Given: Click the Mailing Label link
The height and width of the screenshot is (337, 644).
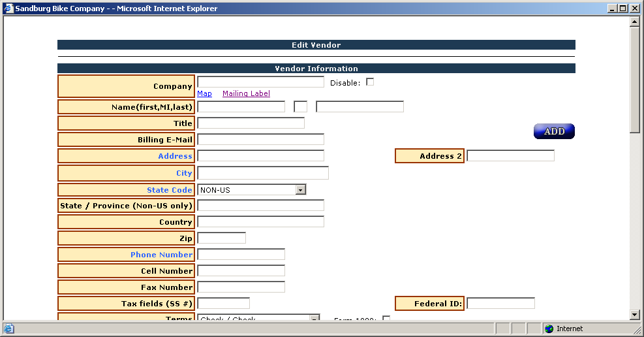Looking at the screenshot, I should (246, 94).
